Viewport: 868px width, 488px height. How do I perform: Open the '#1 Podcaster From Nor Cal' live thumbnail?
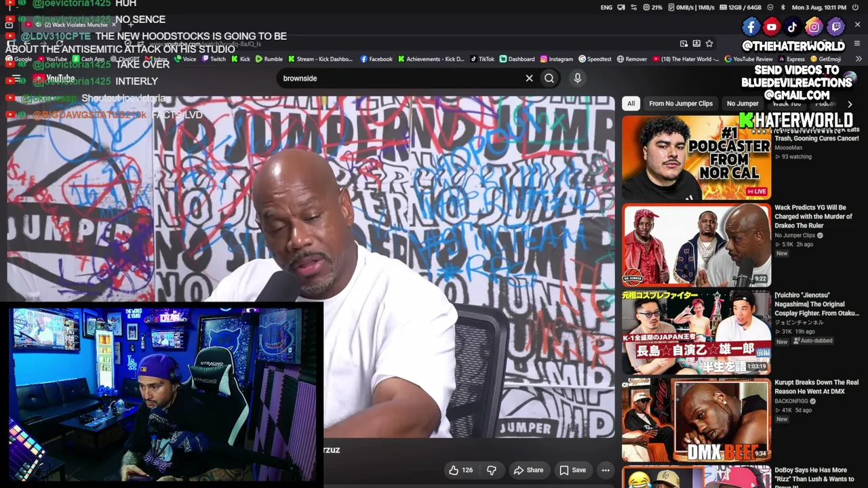click(696, 158)
